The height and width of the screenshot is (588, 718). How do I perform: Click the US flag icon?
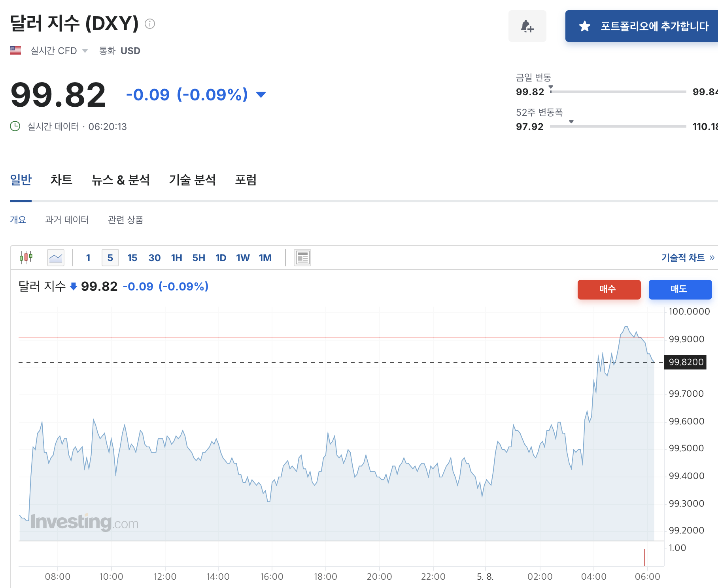[15, 51]
